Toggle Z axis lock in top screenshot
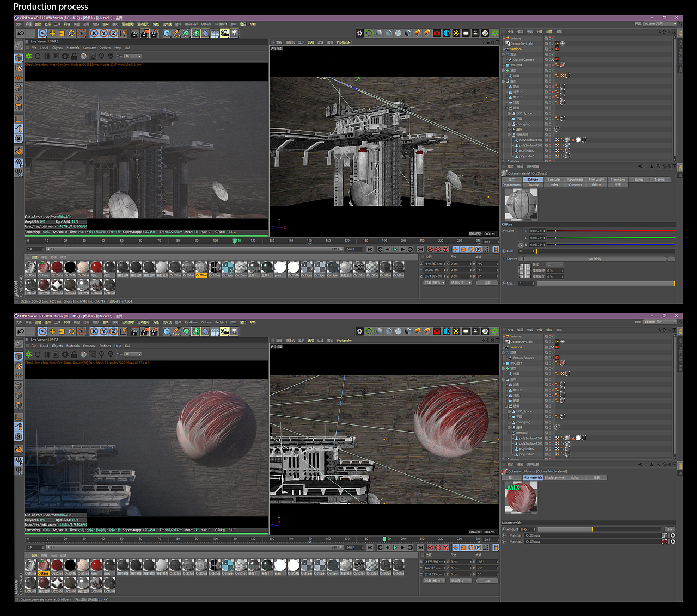Viewport: 697px width, 616px height. coord(113,33)
